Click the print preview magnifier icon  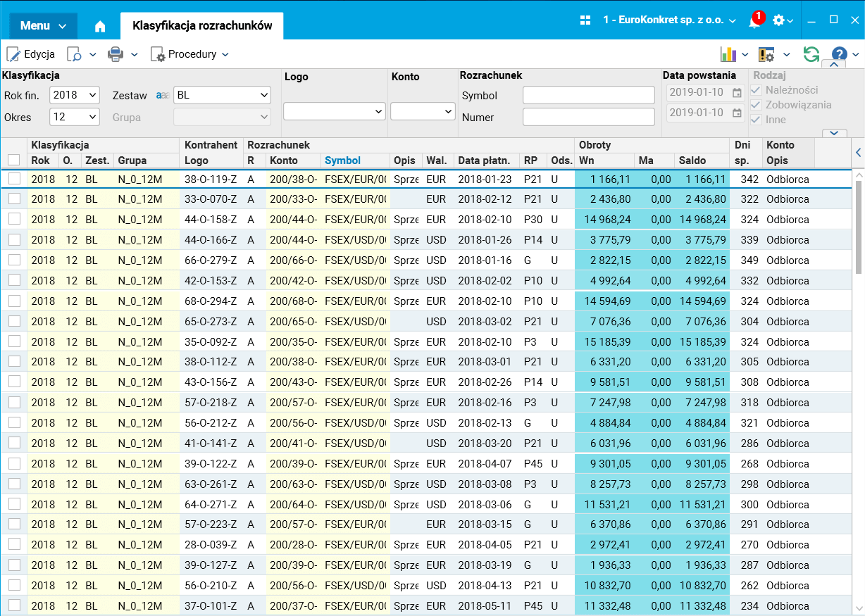74,54
